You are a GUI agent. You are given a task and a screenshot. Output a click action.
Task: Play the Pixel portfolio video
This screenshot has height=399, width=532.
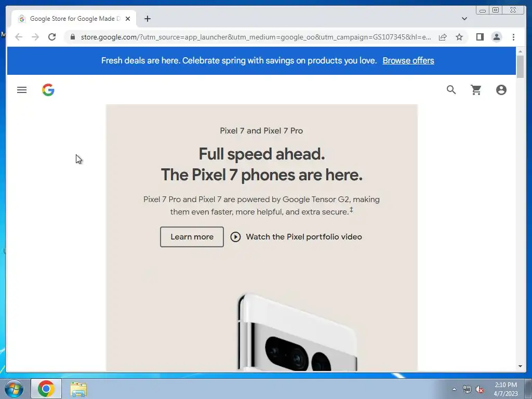point(296,237)
